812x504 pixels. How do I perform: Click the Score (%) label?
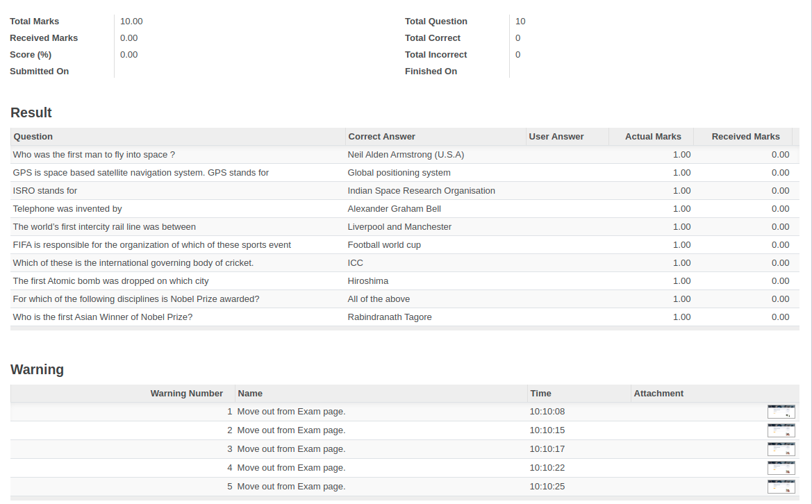point(31,55)
